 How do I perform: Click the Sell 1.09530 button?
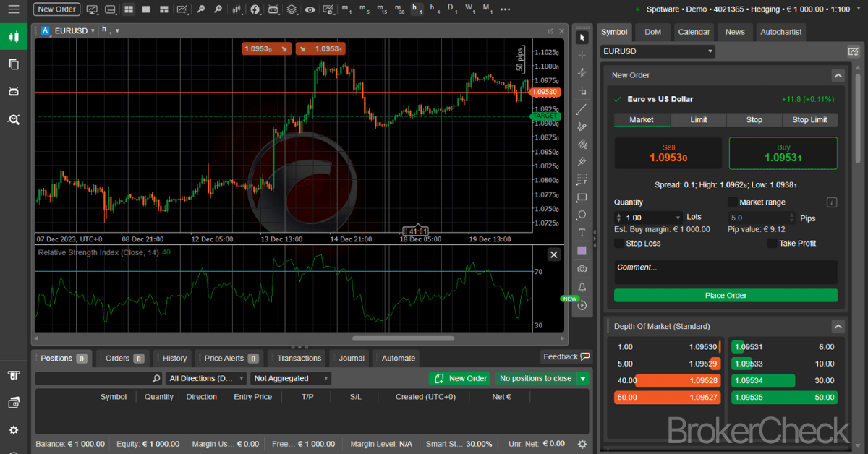coord(668,153)
